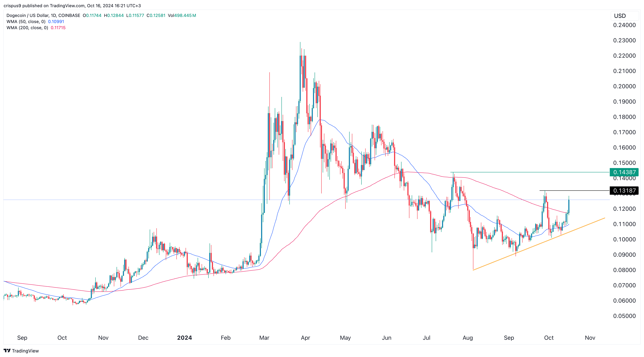This screenshot has height=357, width=644.
Task: Click the 0.11715 WMA 200 value
Action: 58,28
